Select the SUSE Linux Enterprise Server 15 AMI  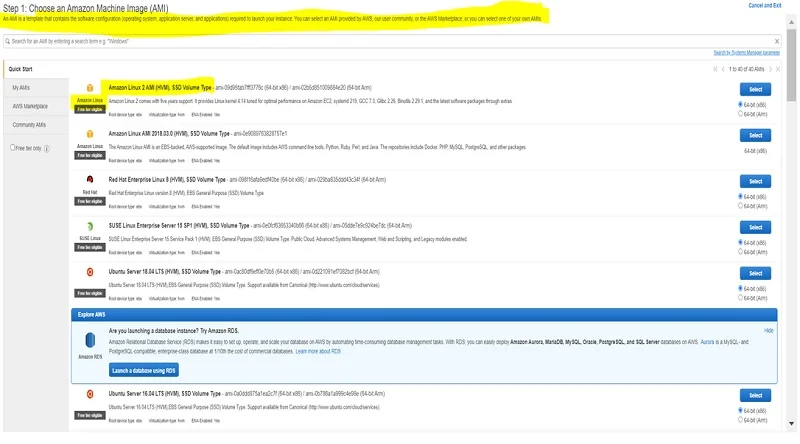755,227
